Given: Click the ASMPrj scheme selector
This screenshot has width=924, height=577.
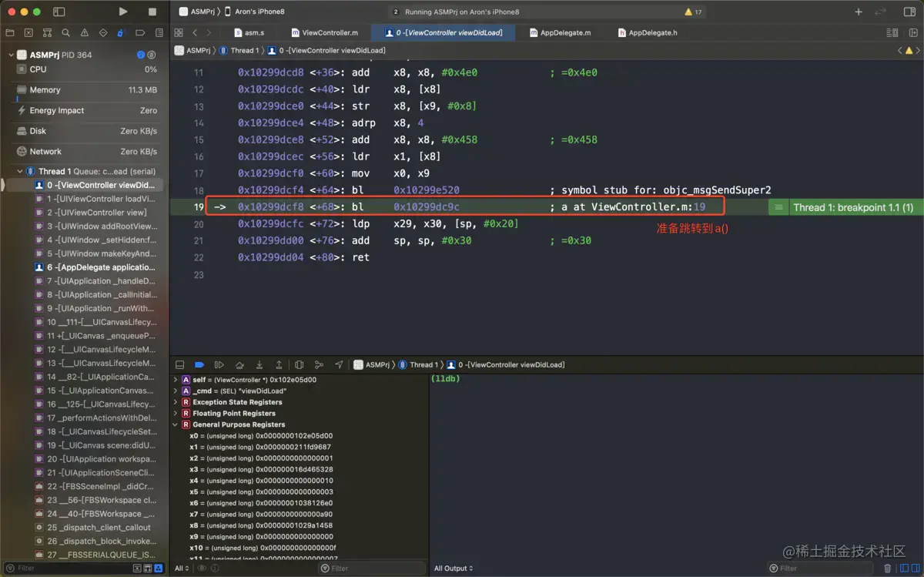Looking at the screenshot, I should (x=197, y=12).
